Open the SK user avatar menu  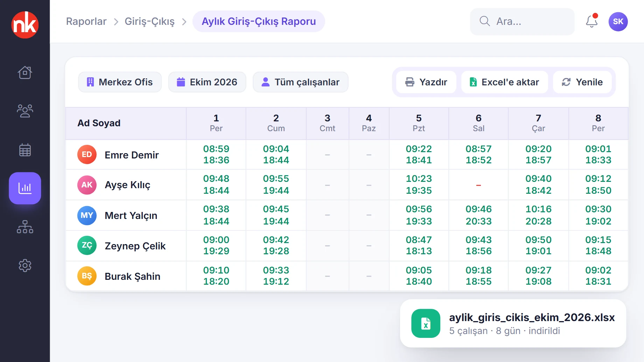coord(618,22)
